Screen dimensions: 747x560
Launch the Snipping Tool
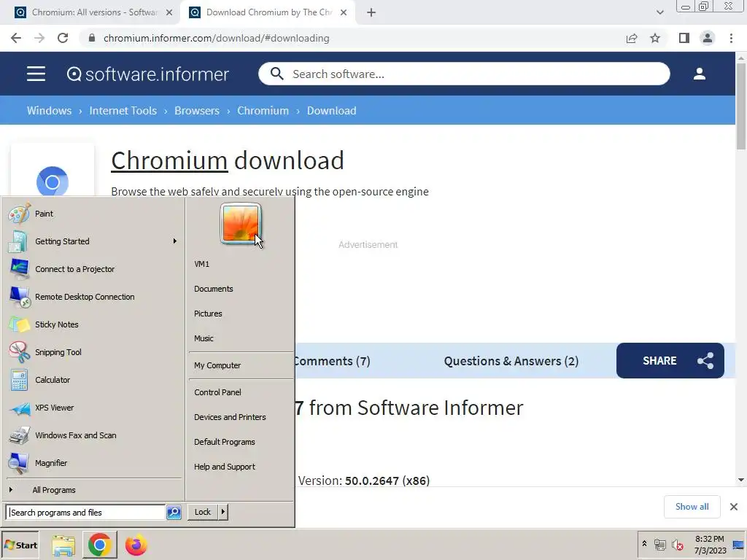tap(58, 352)
